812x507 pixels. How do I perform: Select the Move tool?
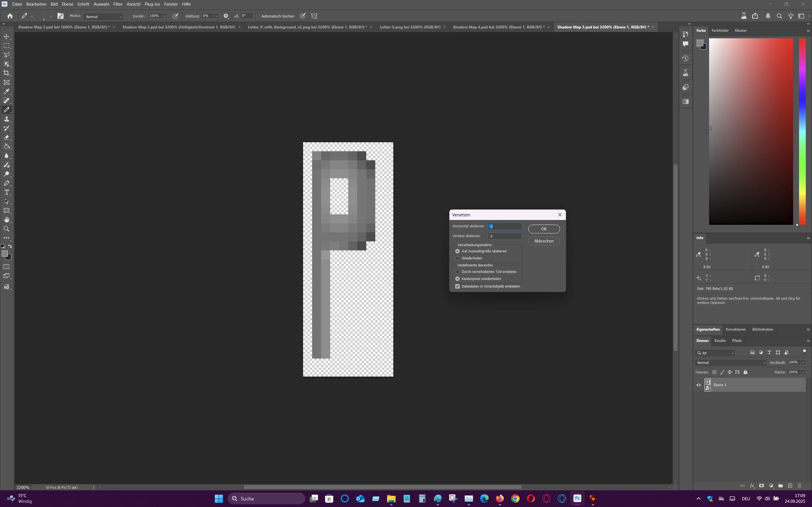click(x=6, y=37)
